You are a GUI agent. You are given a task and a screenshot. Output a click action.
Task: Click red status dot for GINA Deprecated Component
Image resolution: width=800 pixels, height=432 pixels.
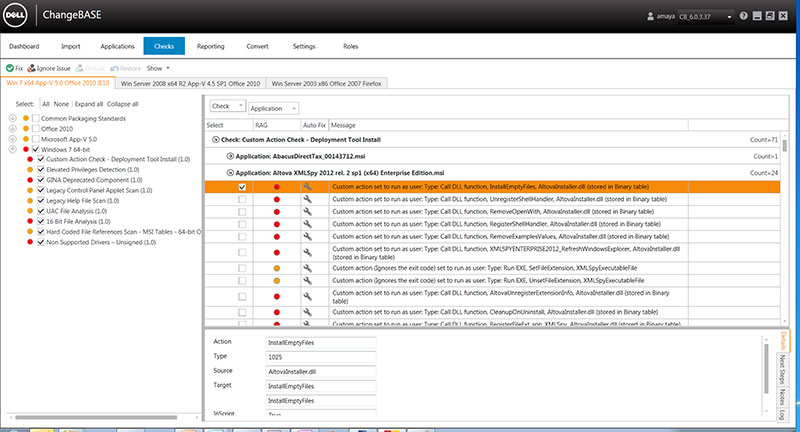30,180
